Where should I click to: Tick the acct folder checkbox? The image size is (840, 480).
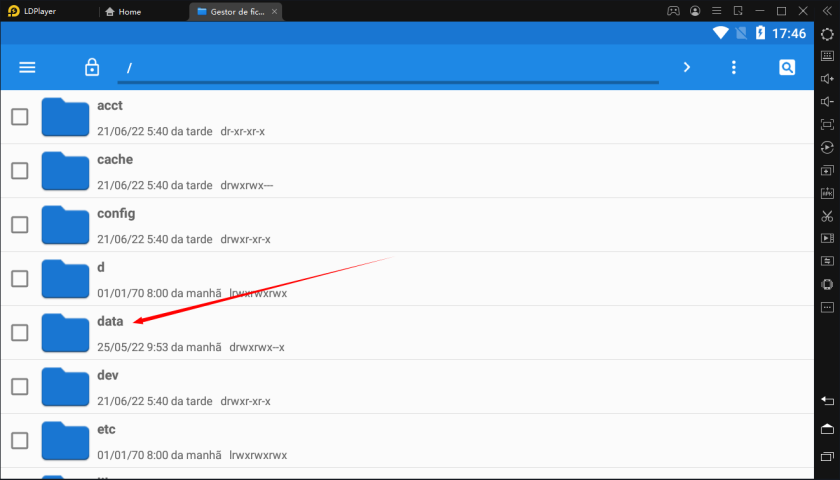coord(20,117)
